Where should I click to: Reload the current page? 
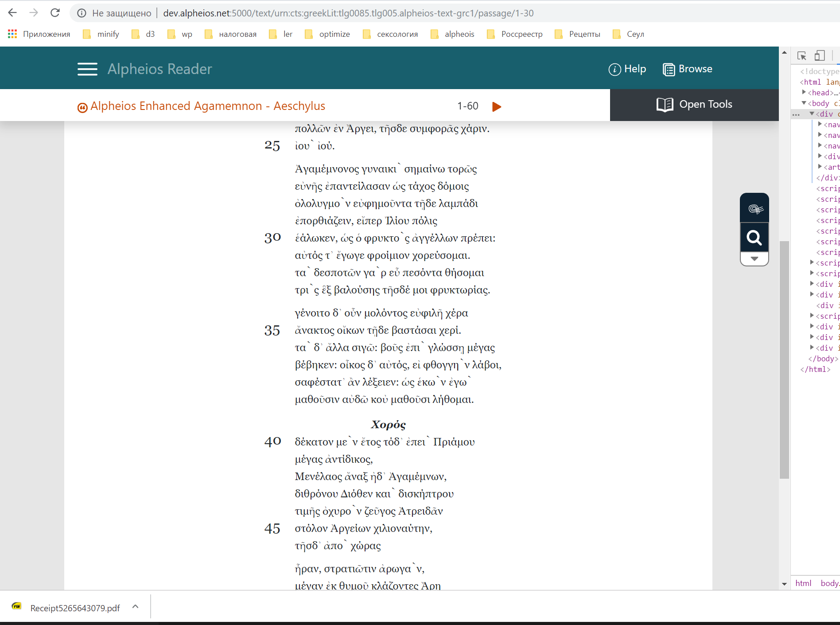point(55,13)
